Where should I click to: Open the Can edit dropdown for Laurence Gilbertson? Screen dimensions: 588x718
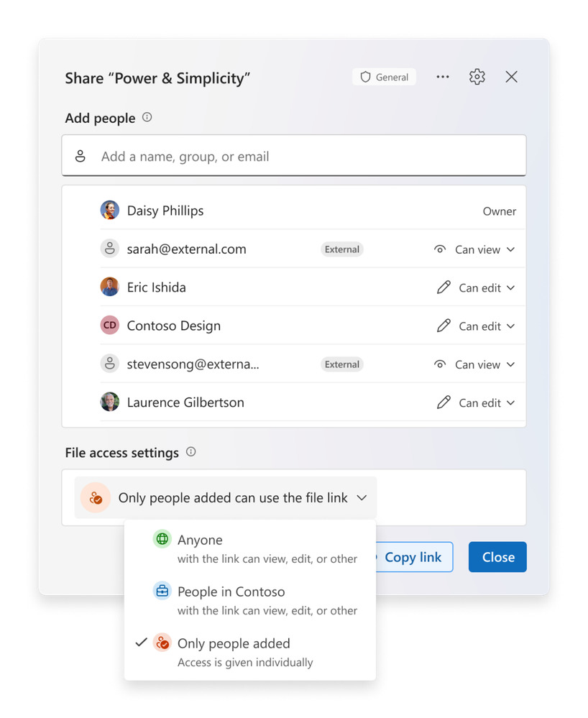tap(477, 403)
